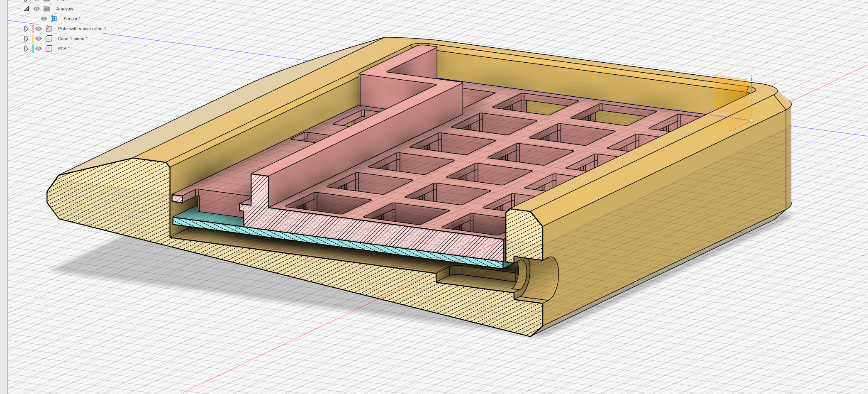Click the yellow color bar of Case component
This screenshot has width=868, height=394.
pos(33,39)
